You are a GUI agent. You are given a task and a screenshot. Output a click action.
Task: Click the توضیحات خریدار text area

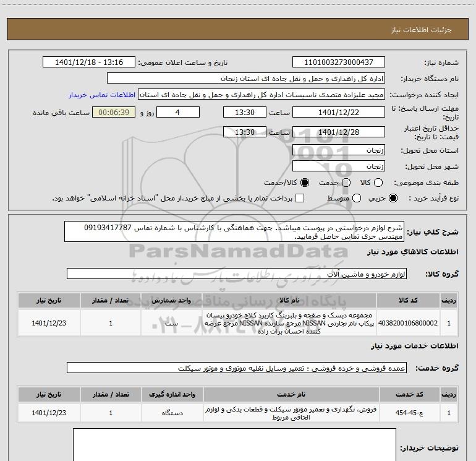tap(234, 444)
